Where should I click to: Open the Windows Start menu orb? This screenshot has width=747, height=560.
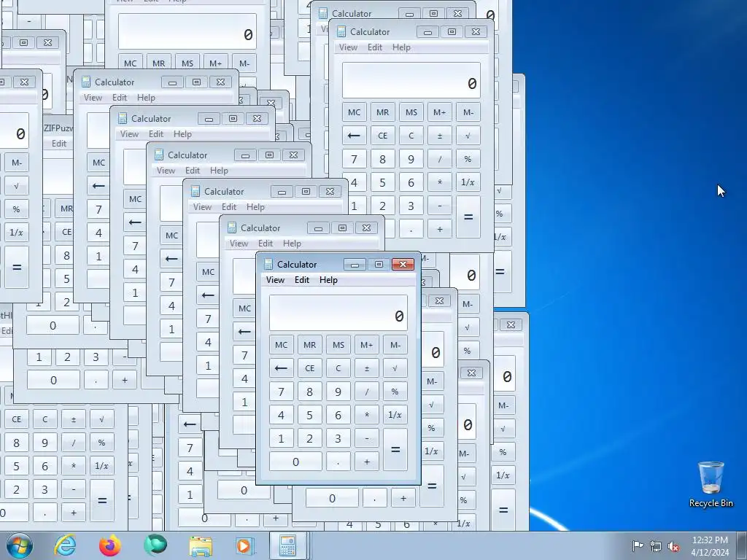click(20, 545)
